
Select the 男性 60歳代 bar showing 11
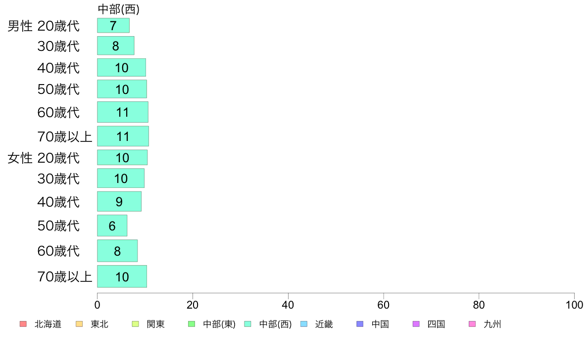(123, 112)
